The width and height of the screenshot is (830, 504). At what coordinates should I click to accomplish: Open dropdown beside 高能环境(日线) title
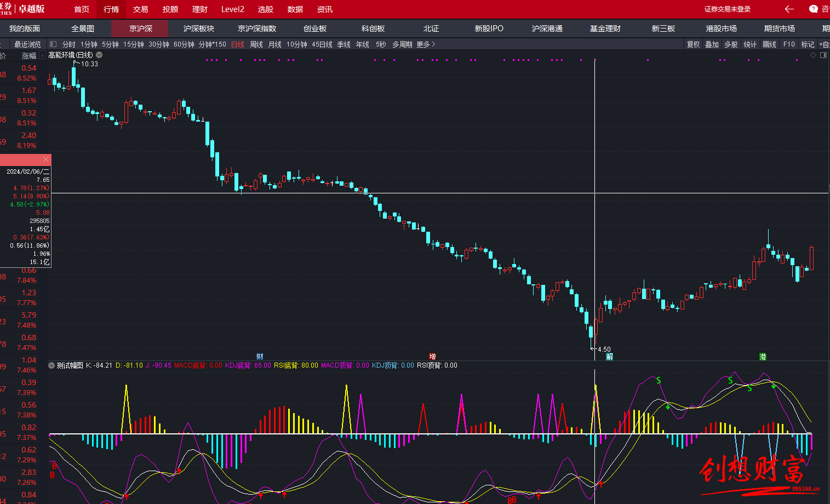click(x=99, y=55)
